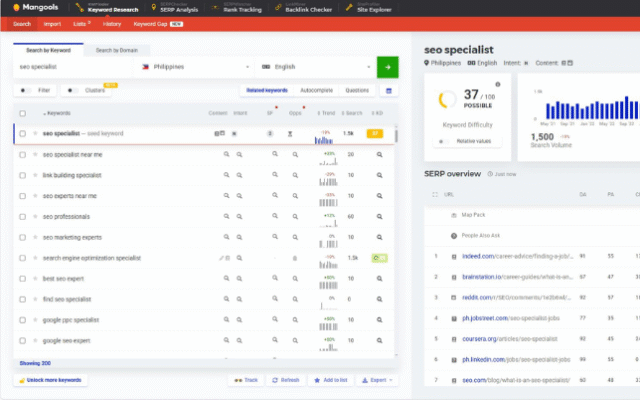
Task: Open the calendar icon beside Questions tab
Action: (x=389, y=90)
